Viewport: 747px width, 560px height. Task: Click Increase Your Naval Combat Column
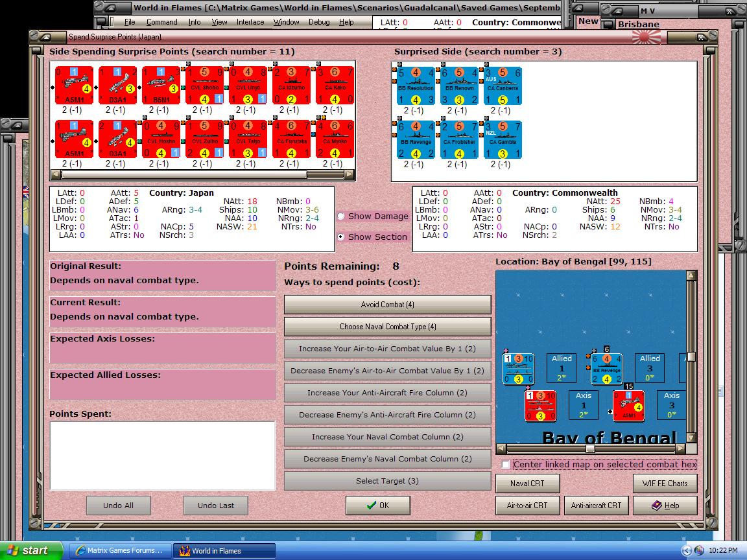click(x=387, y=437)
